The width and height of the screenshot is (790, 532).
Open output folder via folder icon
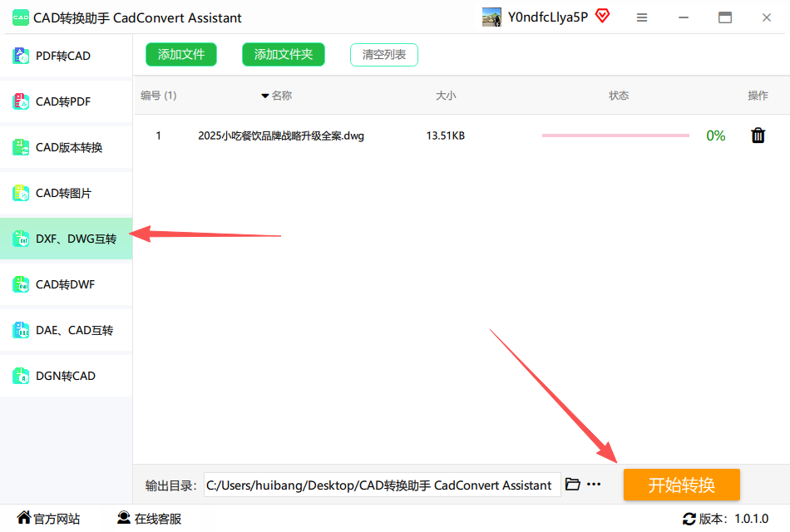(572, 484)
